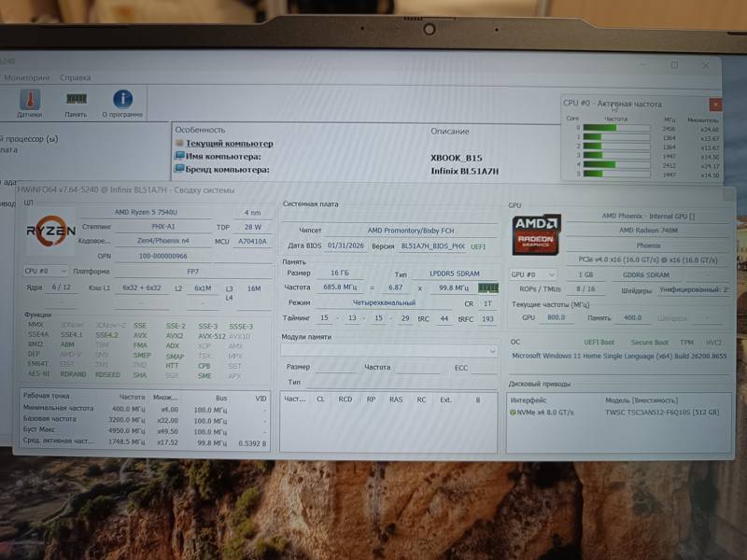Select the процессор(ы) tree item
Image resolution: width=747 pixels, height=560 pixels.
coord(29,138)
